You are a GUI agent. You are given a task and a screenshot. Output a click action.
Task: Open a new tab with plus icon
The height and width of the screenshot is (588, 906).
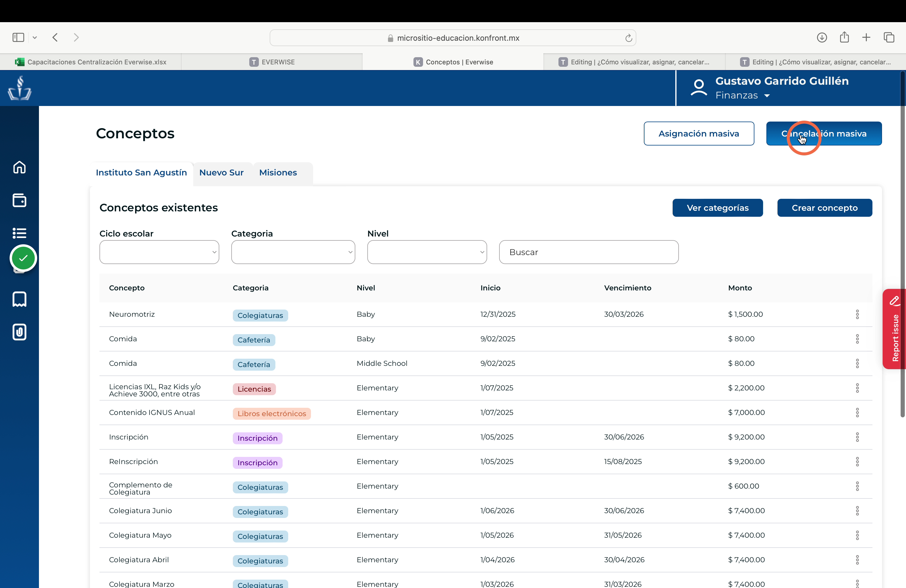866,37
